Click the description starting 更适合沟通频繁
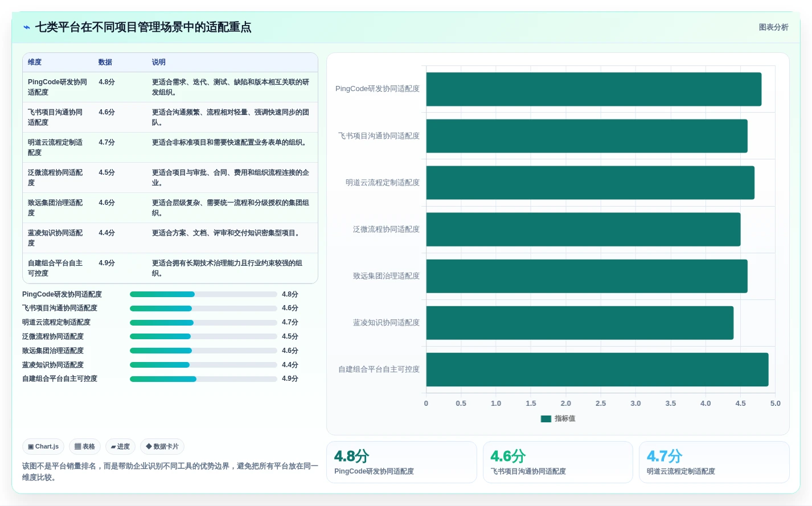The image size is (812, 506). tap(231, 117)
